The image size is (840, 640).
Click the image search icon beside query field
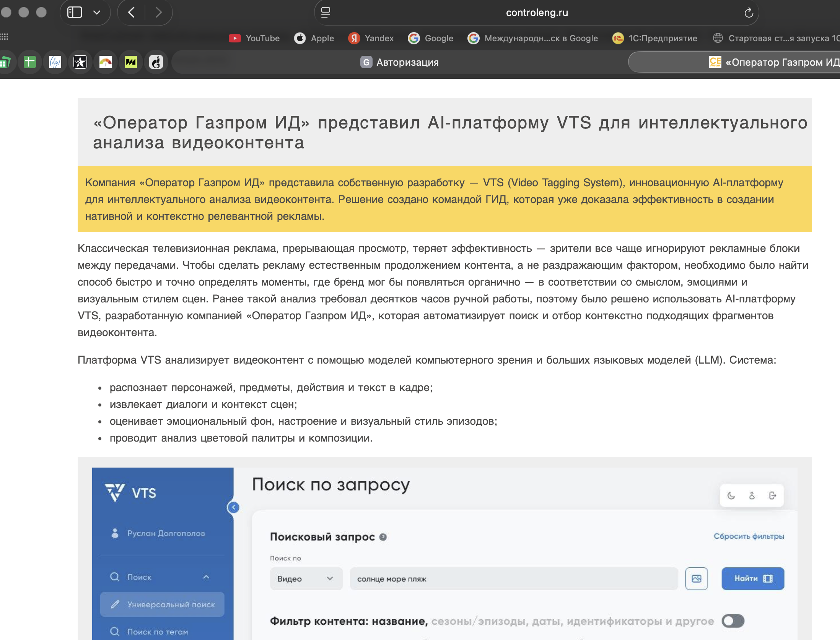coord(696,578)
